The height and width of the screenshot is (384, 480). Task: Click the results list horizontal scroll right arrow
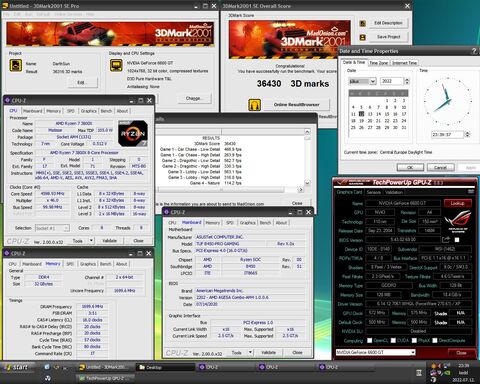pyautogui.click(x=300, y=189)
